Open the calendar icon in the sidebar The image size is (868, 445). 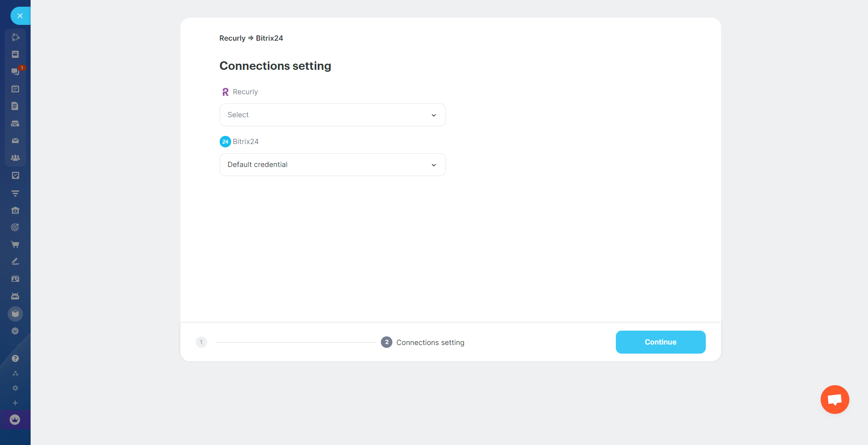click(x=15, y=89)
